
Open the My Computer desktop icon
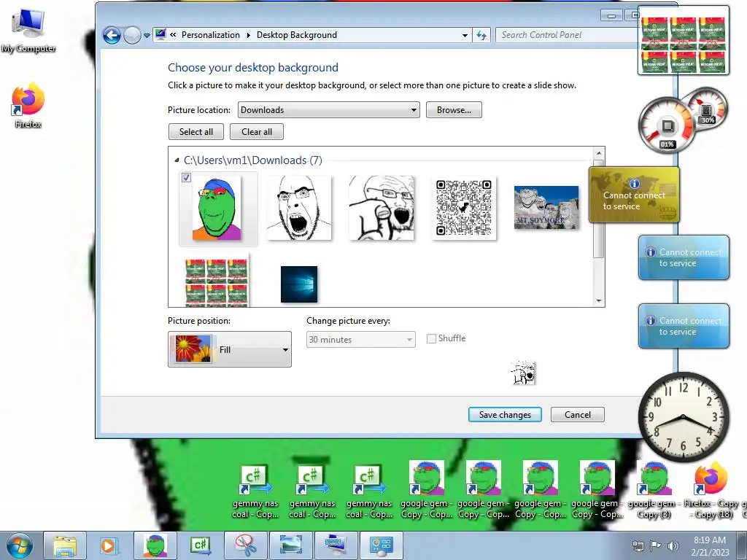point(28,31)
